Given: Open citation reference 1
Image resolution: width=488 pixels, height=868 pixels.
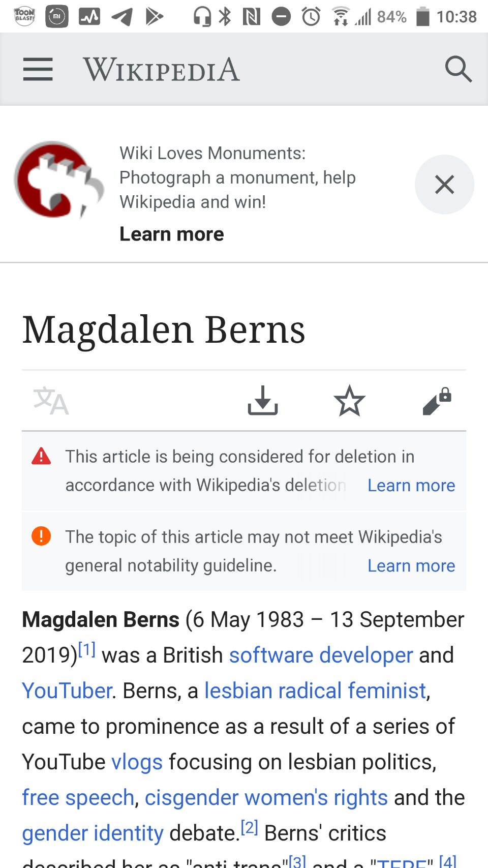Looking at the screenshot, I should click(x=87, y=649).
